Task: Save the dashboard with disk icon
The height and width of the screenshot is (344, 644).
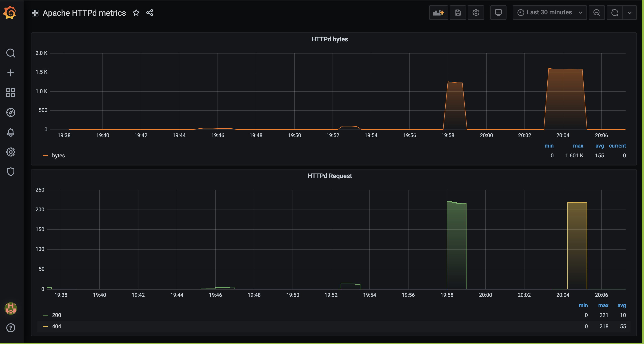Action: pos(457,13)
